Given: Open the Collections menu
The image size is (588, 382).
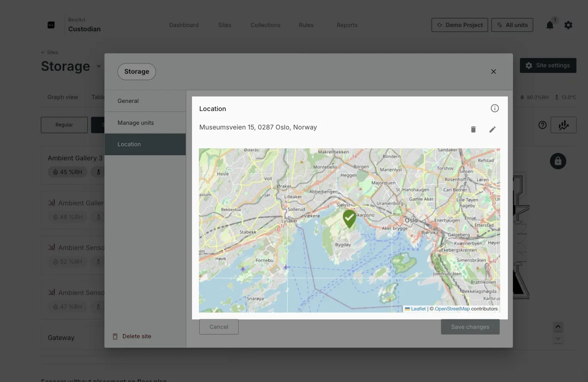Looking at the screenshot, I should (x=265, y=25).
